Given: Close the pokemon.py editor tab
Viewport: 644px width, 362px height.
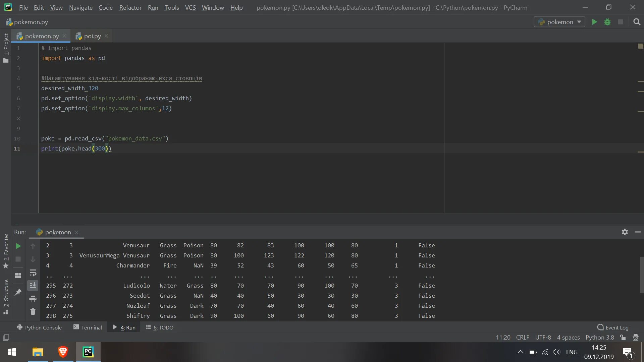Looking at the screenshot, I should (64, 36).
